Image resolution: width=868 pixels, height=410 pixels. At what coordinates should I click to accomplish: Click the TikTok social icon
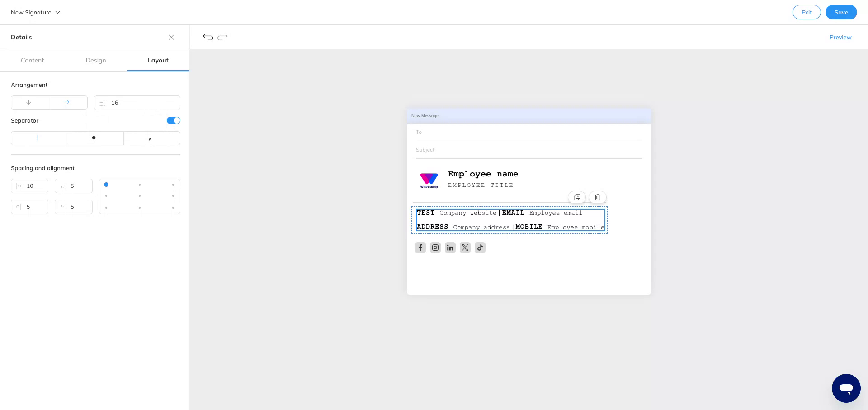coord(480,248)
